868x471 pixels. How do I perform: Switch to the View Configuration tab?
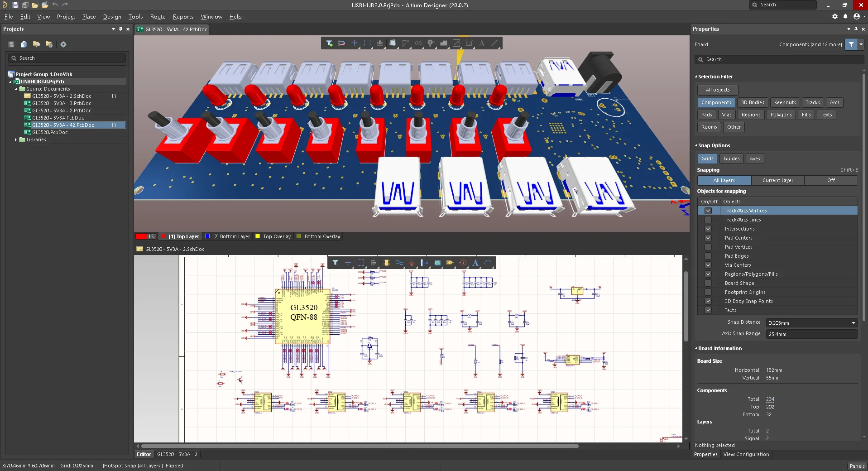(746, 454)
